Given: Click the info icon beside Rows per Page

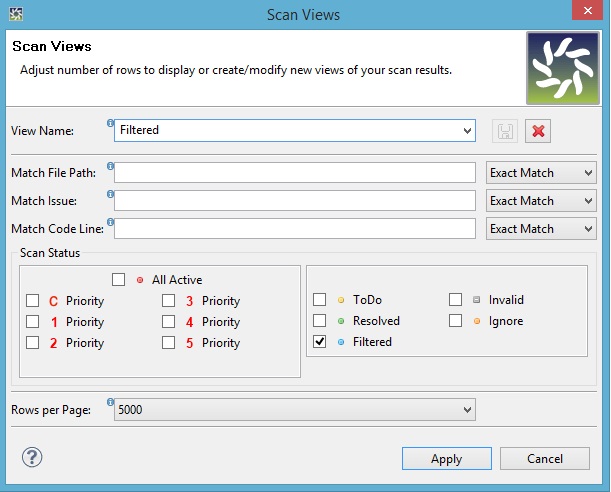Looking at the screenshot, I should (110, 403).
